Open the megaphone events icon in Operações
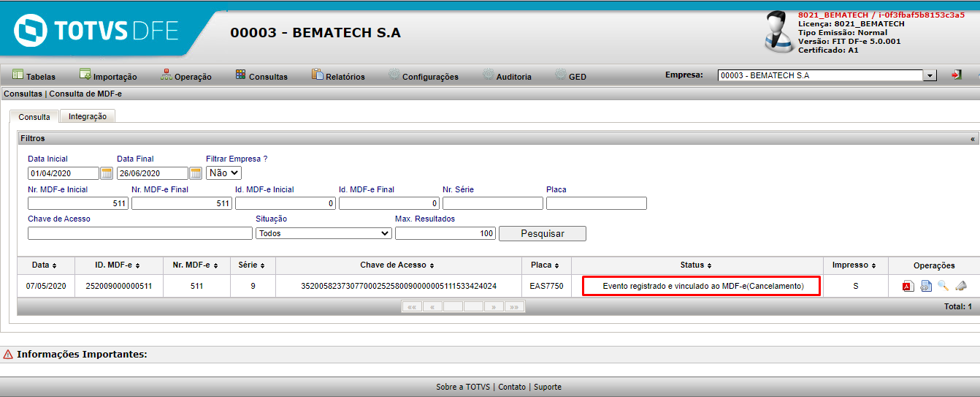 [x=960, y=286]
